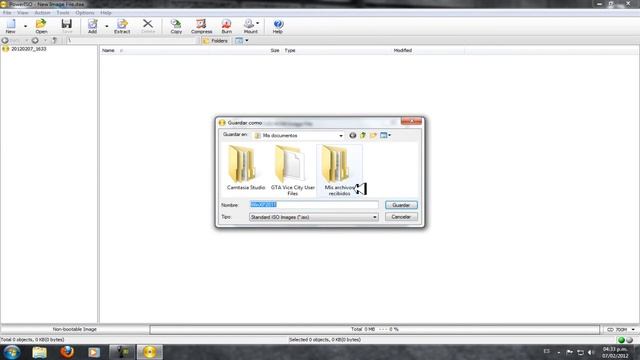Toggle the Folders pane button

point(215,40)
